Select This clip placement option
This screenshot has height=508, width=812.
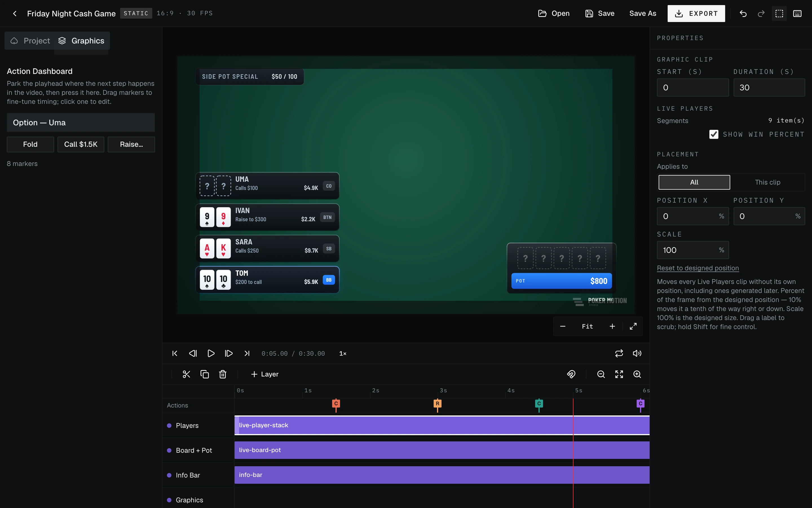coord(767,182)
